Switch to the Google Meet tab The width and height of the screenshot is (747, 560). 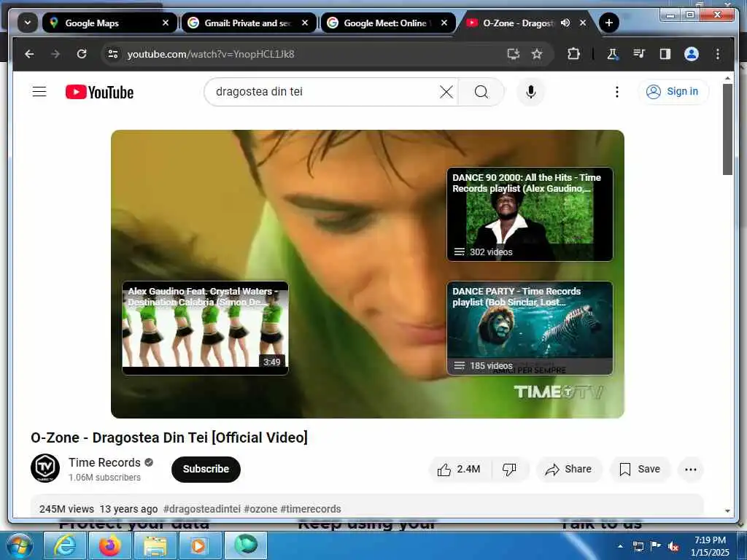(x=388, y=23)
